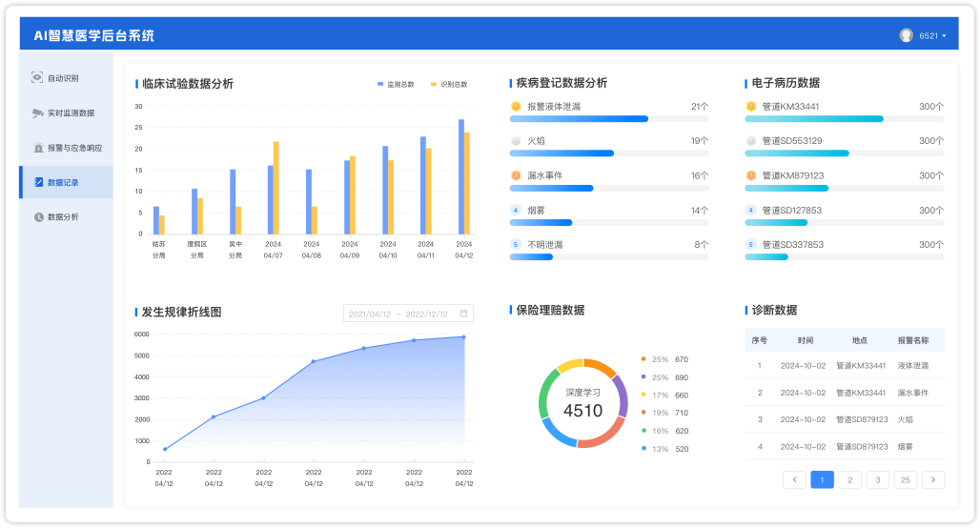
Task: Click the 液体泄漏 cell in row 1
Action: [x=913, y=366]
